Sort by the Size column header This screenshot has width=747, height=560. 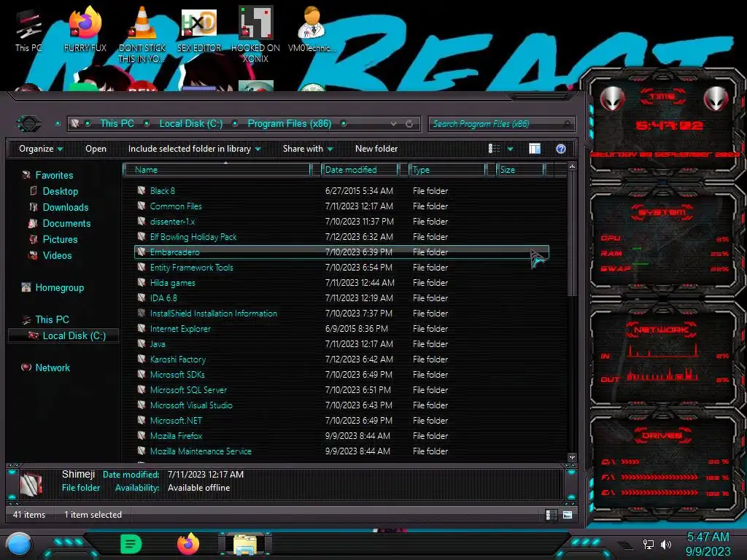[520, 170]
